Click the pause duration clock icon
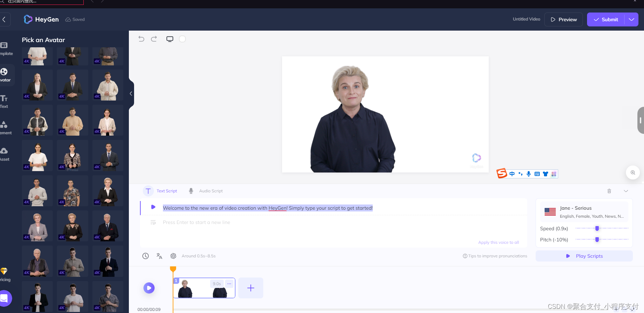The width and height of the screenshot is (644, 313). point(146,256)
